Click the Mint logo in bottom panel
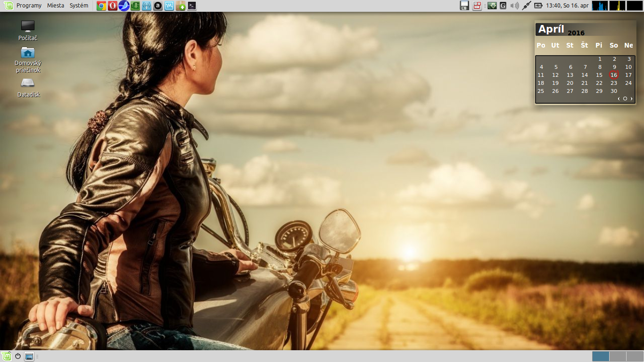Image resolution: width=644 pixels, height=362 pixels. pyautogui.click(x=6, y=356)
